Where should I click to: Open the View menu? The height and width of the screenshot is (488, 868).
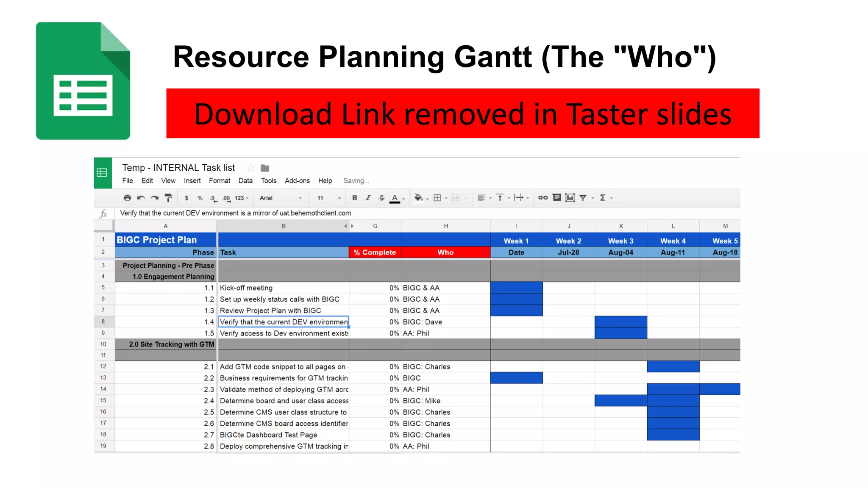click(168, 181)
